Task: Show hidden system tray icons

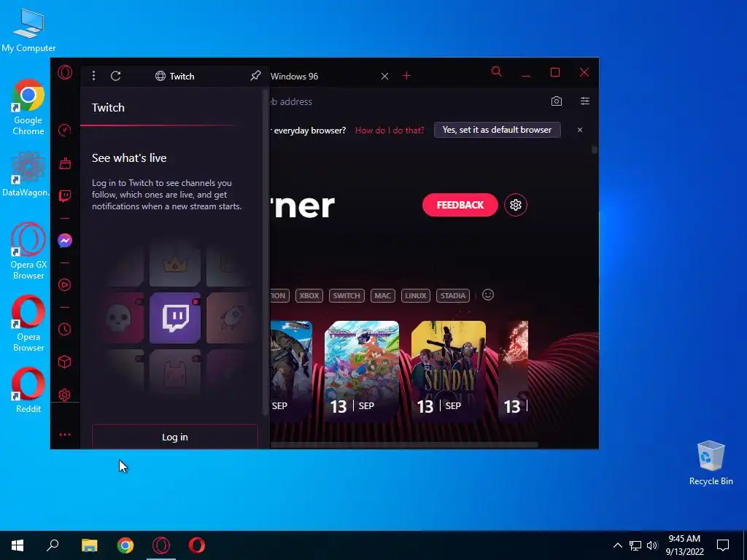Action: (x=617, y=545)
